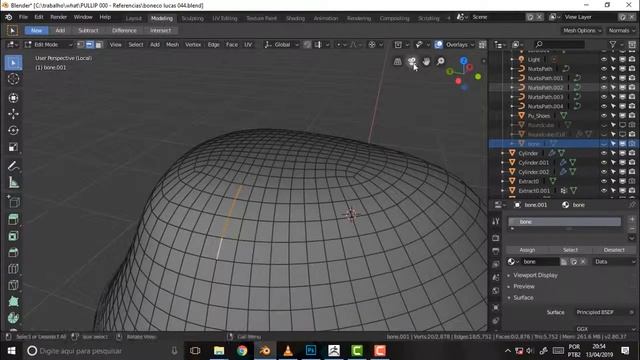
Task: Open the Render properties tab
Action: click(496, 238)
